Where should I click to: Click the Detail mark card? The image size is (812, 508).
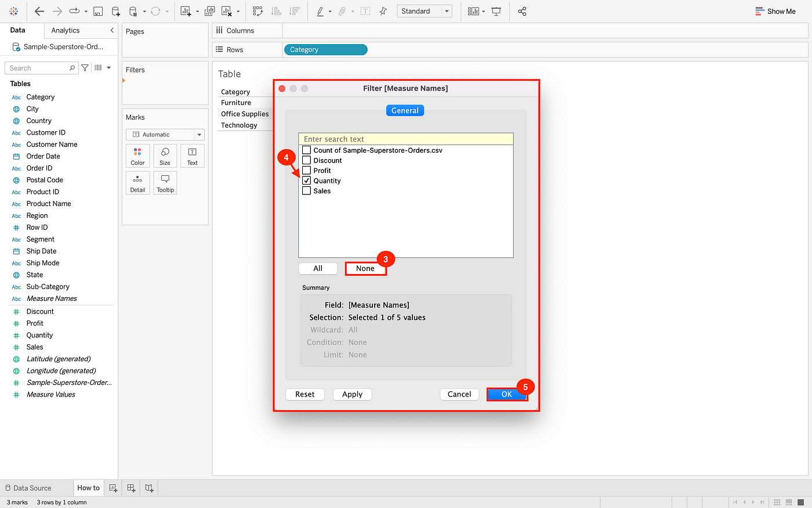(x=137, y=183)
